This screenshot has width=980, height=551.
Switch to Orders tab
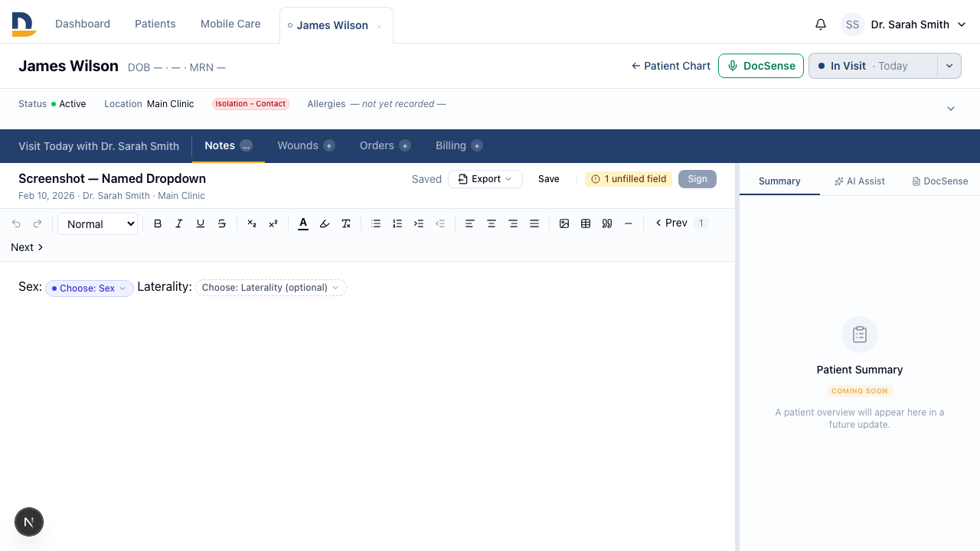pos(385,145)
